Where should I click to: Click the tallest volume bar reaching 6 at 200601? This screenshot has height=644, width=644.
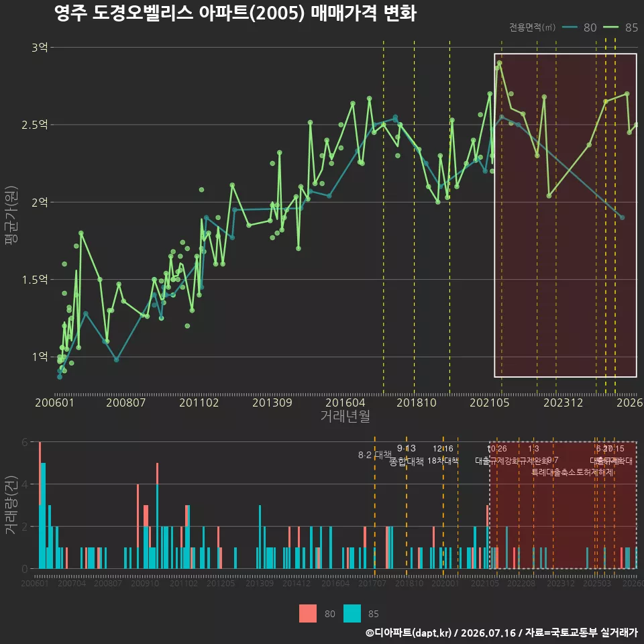click(x=40, y=505)
